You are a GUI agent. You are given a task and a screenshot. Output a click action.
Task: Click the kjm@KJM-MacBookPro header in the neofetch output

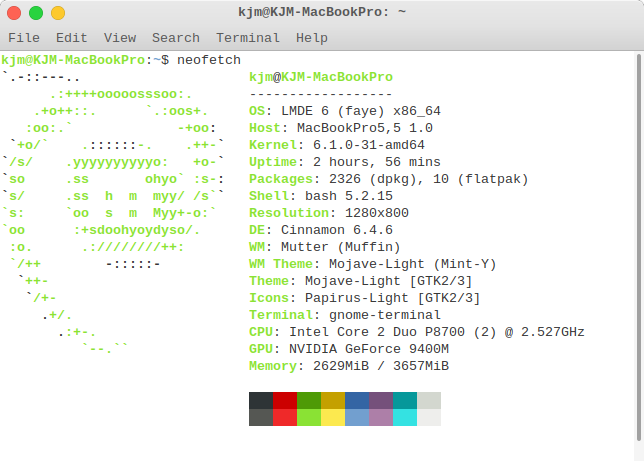click(x=321, y=77)
